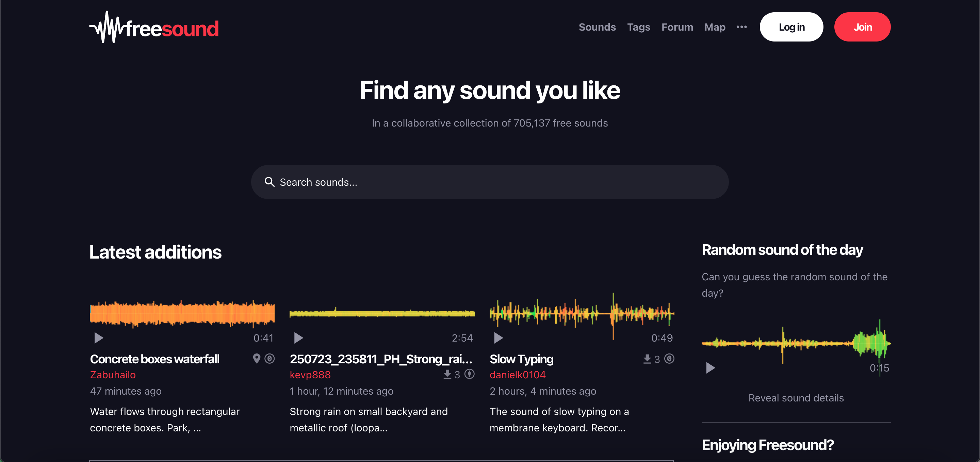
Task: Play the Concrete boxes waterfall sound
Action: [99, 338]
